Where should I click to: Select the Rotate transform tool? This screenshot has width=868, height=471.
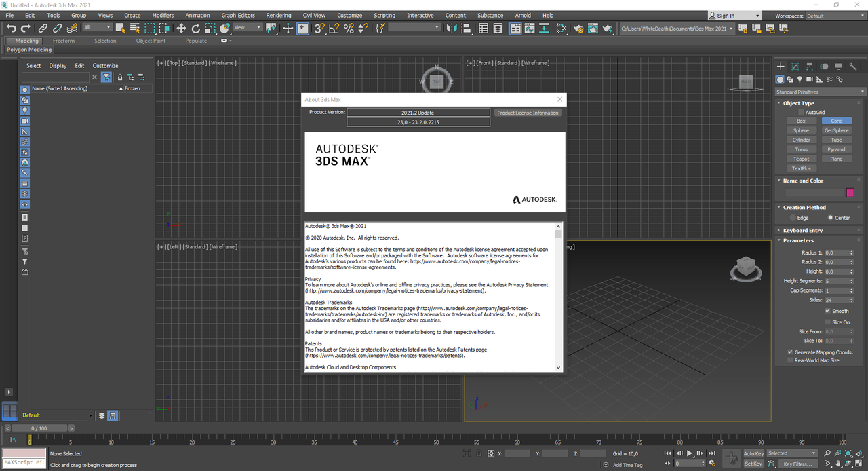[x=196, y=28]
